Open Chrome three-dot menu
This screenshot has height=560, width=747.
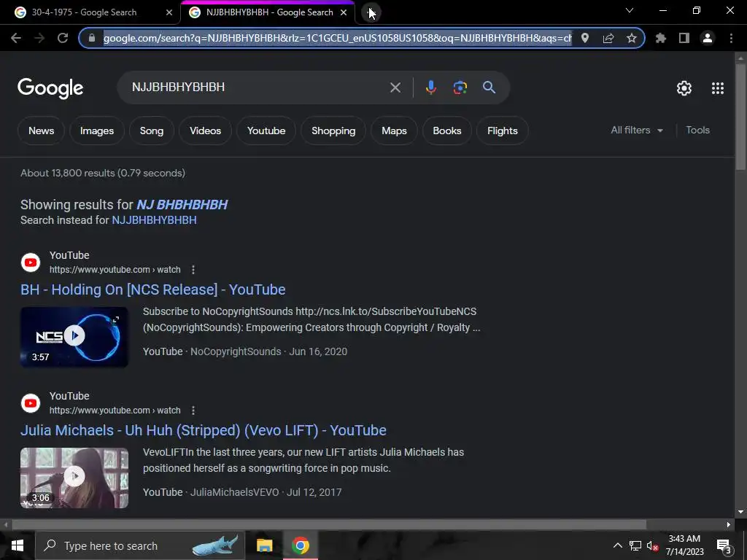click(731, 38)
